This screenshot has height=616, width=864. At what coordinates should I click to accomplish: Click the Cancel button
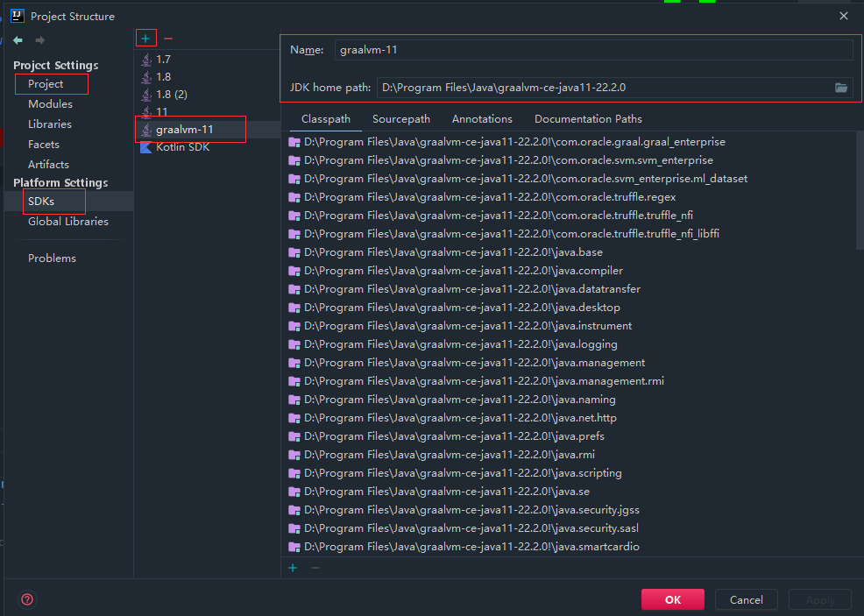click(x=746, y=599)
